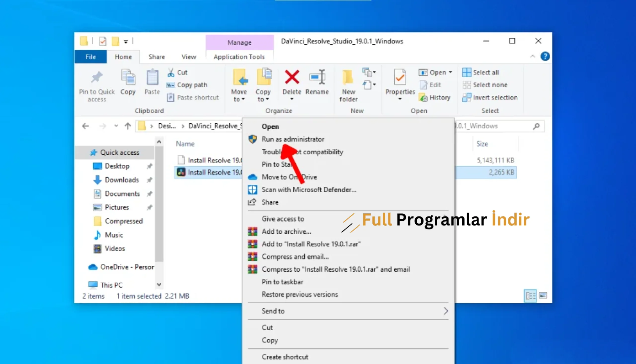Click the Copy icon in Clipboard group
Screen dimensions: 636x364
click(x=128, y=77)
